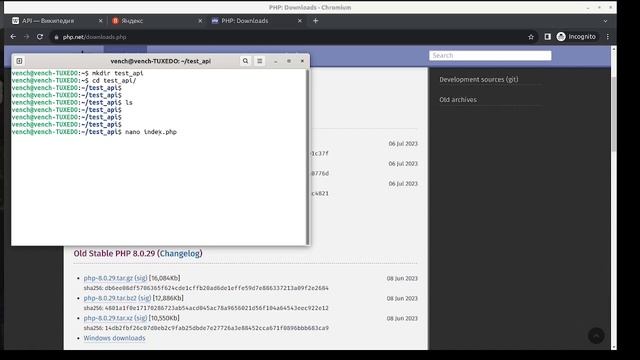The width and height of the screenshot is (640, 360).
Task: Click sha256 hash starting db6ee08df
Action: [x=216, y=288]
